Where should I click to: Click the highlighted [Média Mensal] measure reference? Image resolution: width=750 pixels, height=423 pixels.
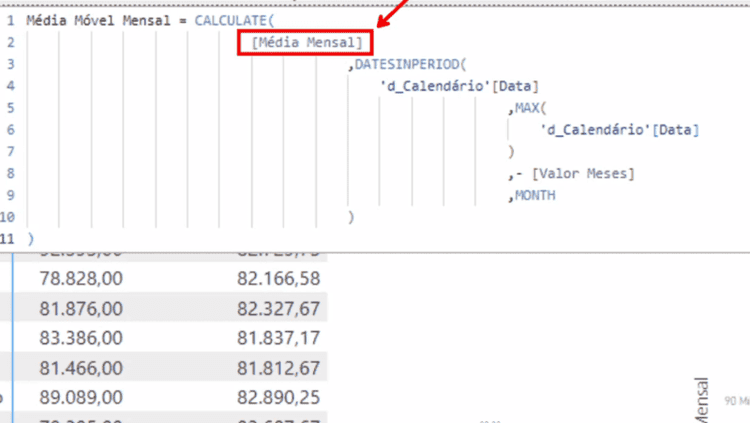pos(307,43)
